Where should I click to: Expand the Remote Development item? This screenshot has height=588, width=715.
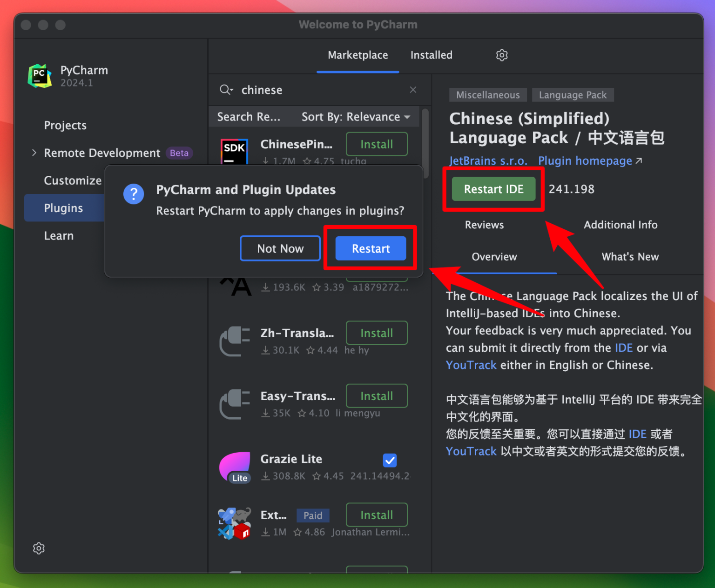[x=34, y=153]
